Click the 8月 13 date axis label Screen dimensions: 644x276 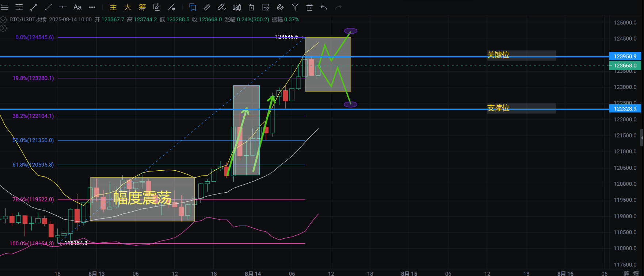(x=96, y=273)
